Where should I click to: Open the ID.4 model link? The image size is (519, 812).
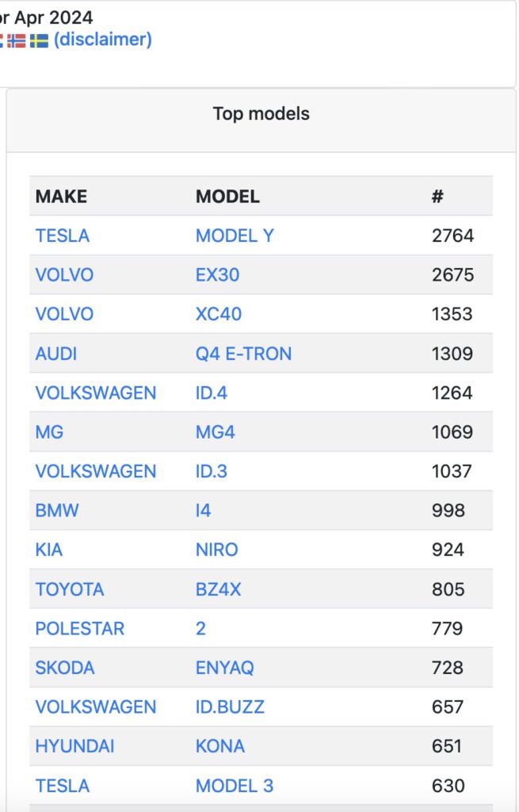coord(211,393)
